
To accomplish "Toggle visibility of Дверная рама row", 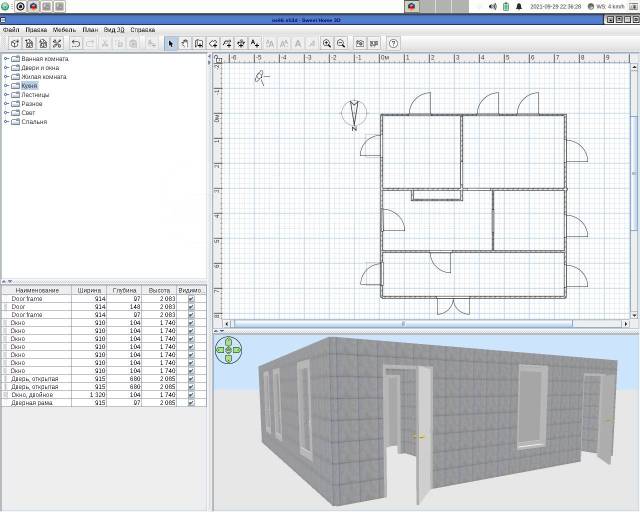I will pos(191,403).
